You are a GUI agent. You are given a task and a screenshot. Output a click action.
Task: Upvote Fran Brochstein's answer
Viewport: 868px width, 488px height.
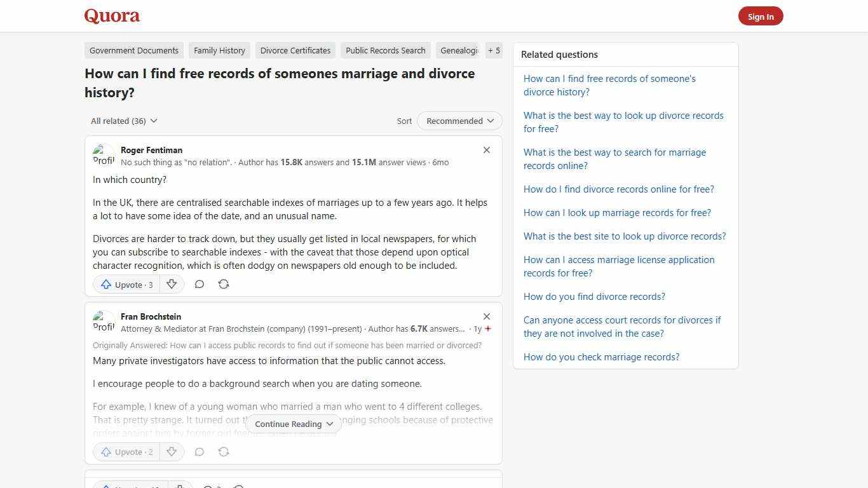[x=126, y=452]
